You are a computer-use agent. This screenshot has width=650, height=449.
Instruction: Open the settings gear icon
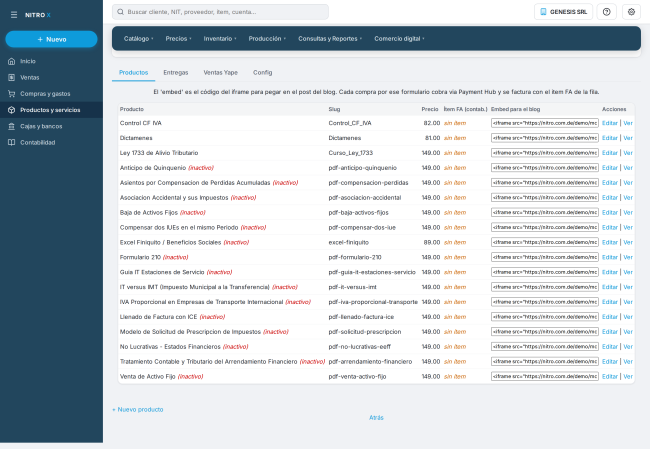pyautogui.click(x=631, y=12)
